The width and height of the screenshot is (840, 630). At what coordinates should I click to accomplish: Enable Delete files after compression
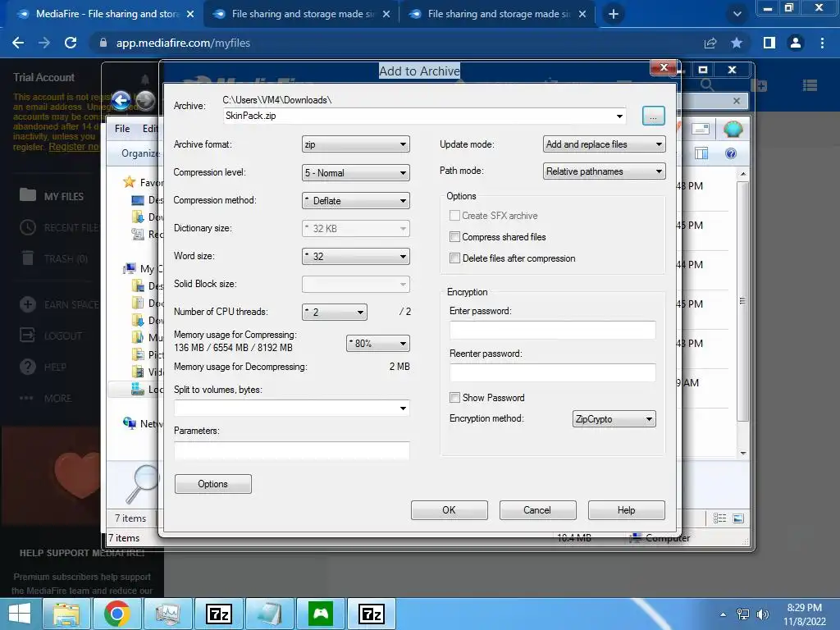click(454, 258)
